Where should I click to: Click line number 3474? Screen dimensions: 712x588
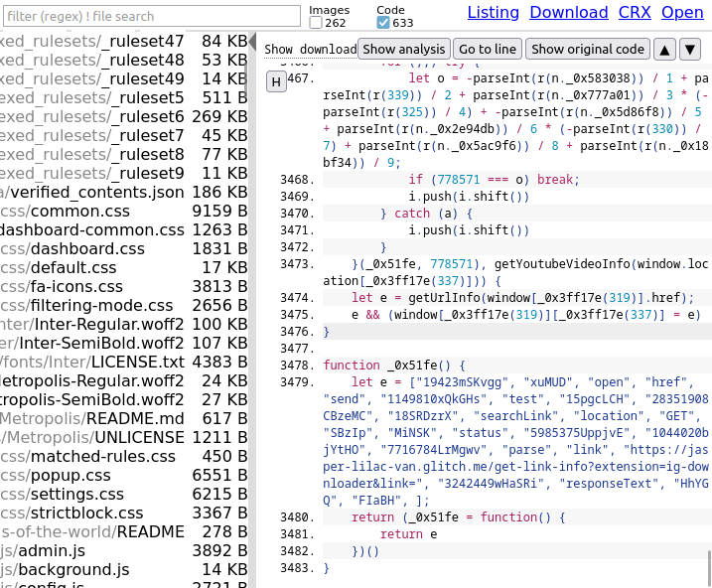(298, 298)
